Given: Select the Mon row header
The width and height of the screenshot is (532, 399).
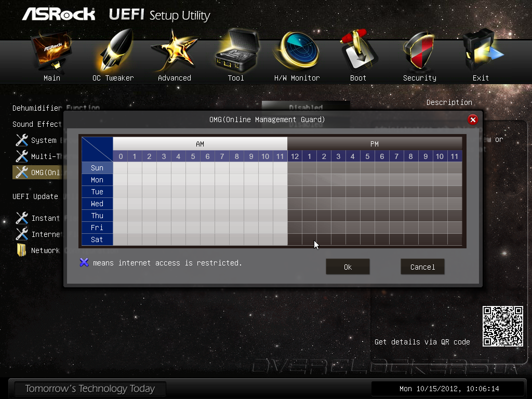Looking at the screenshot, I should [97, 180].
